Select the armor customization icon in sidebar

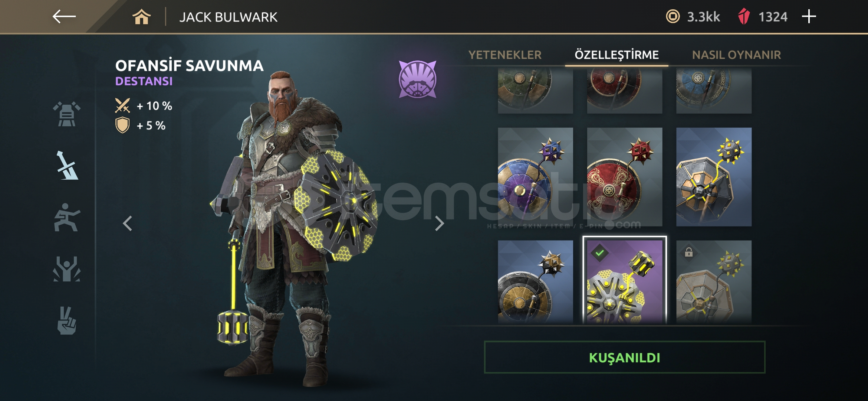point(67,114)
